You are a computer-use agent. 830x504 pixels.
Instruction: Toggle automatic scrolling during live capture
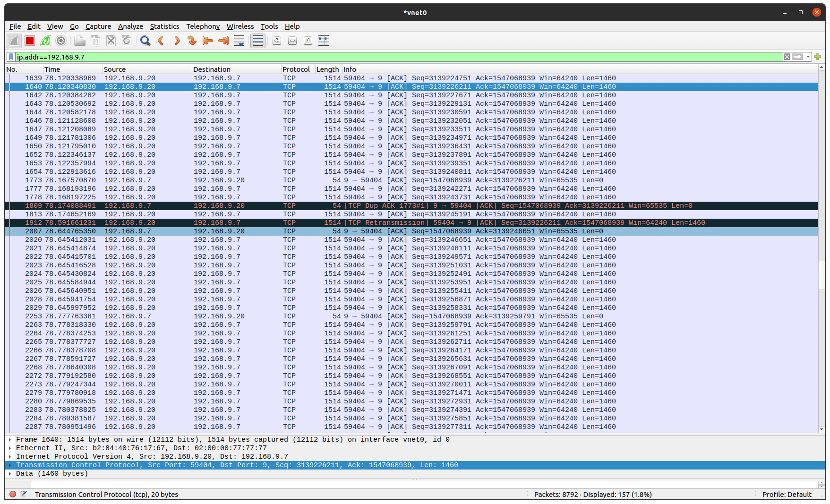coord(239,41)
